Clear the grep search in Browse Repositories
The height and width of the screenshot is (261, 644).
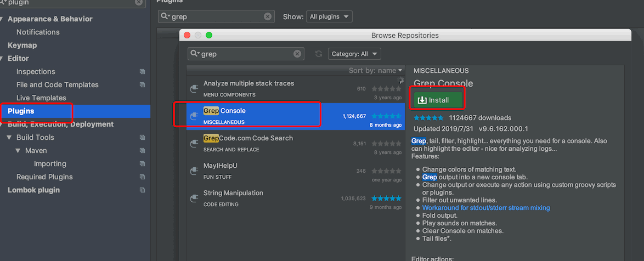click(297, 54)
